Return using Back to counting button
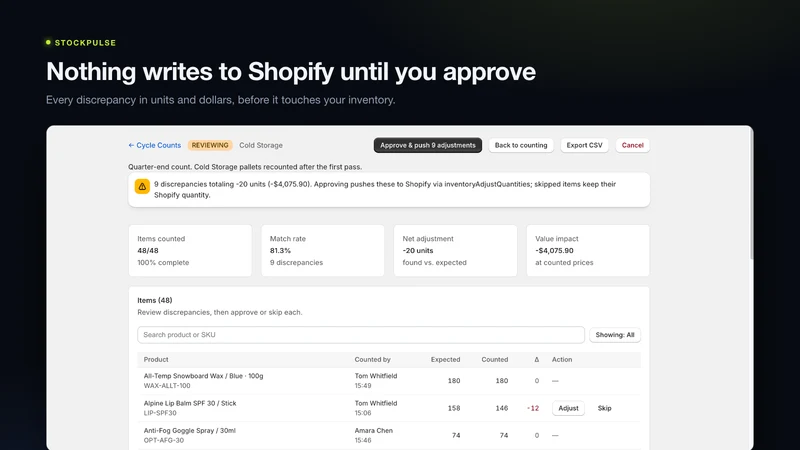 click(x=521, y=145)
